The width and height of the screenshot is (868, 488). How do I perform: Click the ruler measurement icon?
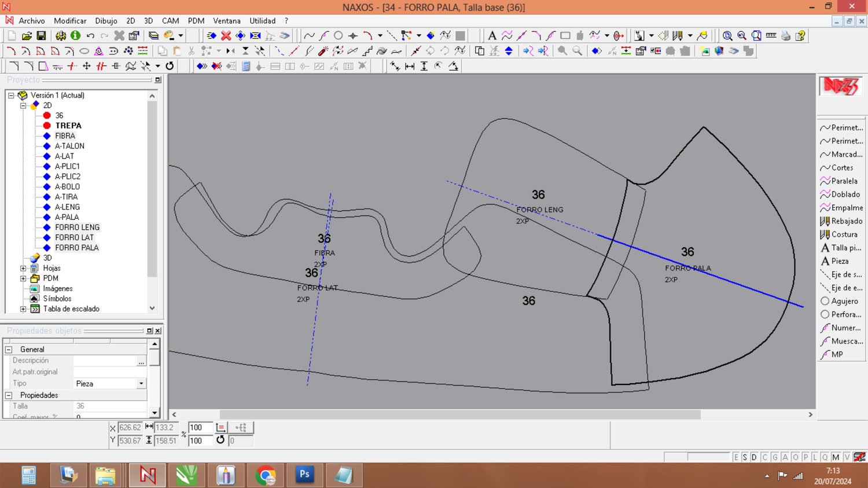[771, 36]
